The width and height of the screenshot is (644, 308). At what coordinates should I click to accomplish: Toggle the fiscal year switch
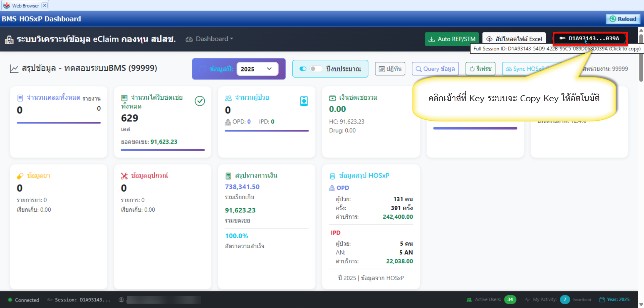point(316,69)
